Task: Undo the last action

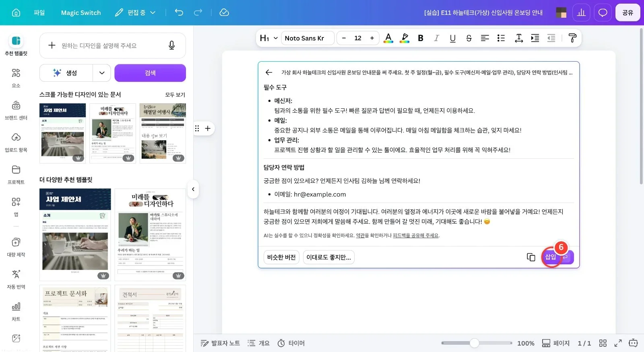Action: click(x=179, y=12)
